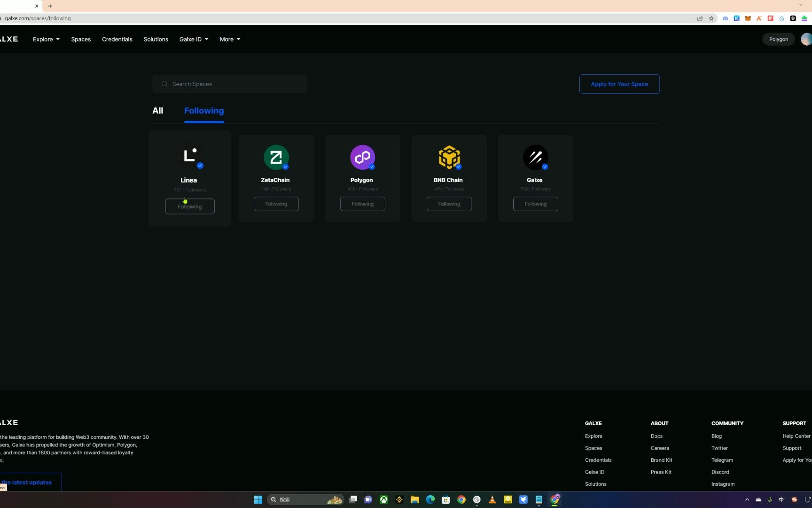Open Instagram link in footer
The image size is (812, 508).
723,484
